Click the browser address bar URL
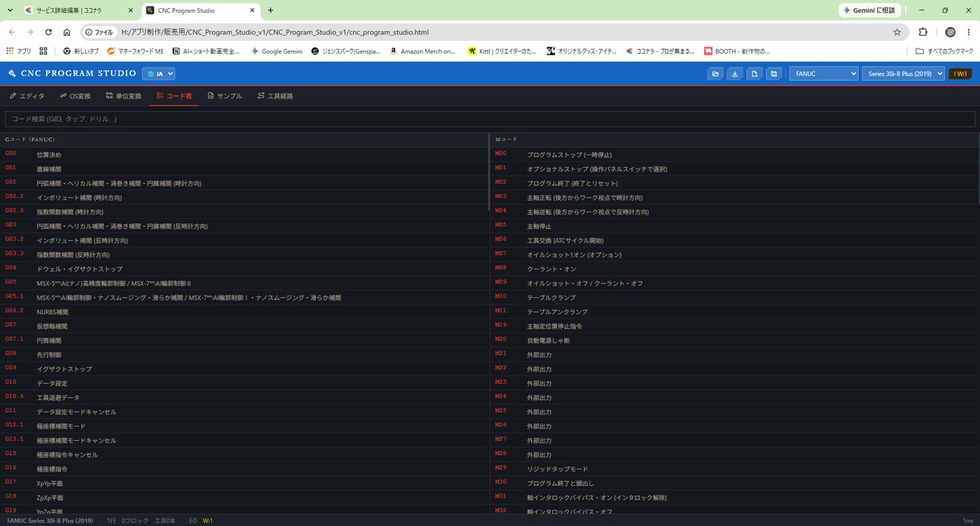Image resolution: width=980 pixels, height=526 pixels. point(275,32)
